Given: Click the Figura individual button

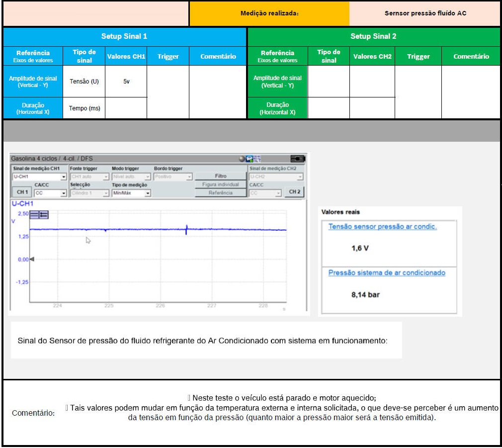Looking at the screenshot, I should [221, 184].
